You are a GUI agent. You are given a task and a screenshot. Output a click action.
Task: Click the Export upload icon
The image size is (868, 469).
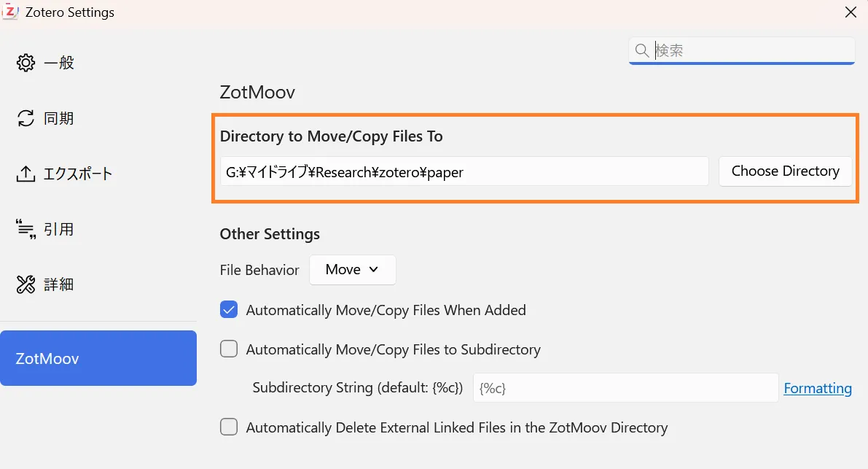[x=26, y=174]
